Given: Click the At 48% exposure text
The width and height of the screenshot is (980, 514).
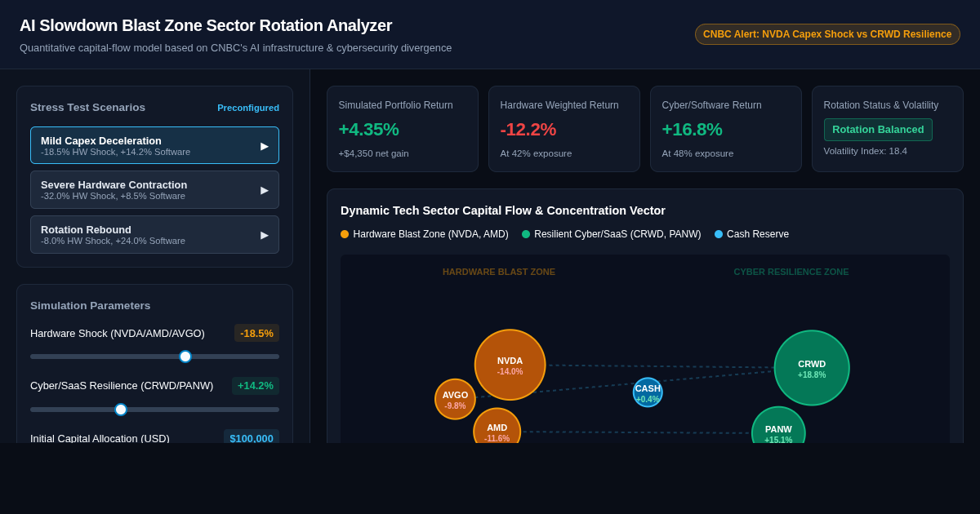Looking at the screenshot, I should [x=698, y=153].
